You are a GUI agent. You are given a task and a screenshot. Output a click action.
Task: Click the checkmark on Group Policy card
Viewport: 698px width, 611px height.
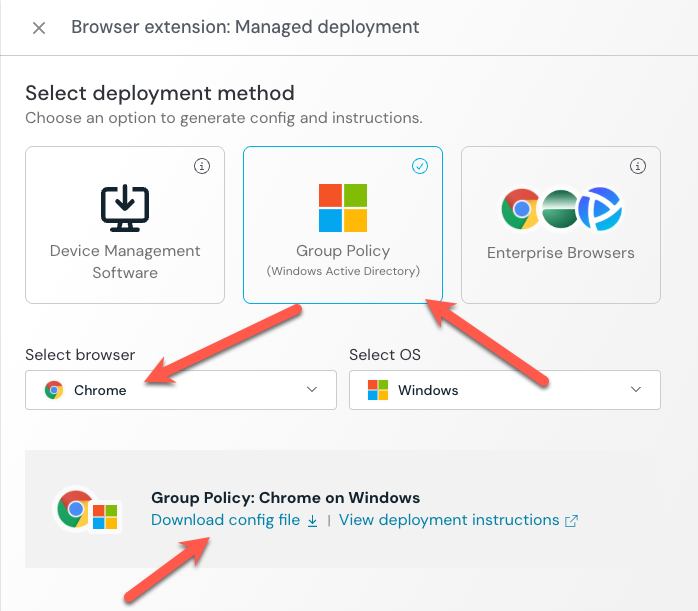(420, 166)
